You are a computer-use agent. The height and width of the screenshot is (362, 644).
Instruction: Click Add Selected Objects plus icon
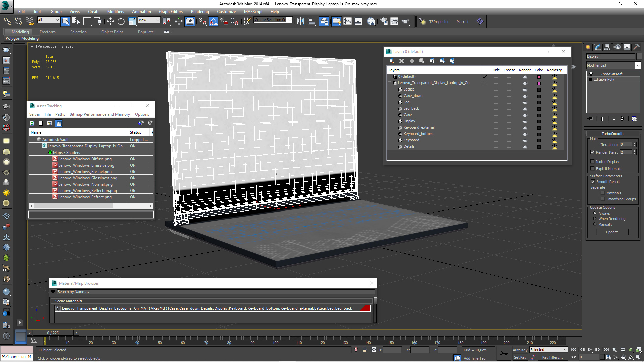(x=412, y=61)
